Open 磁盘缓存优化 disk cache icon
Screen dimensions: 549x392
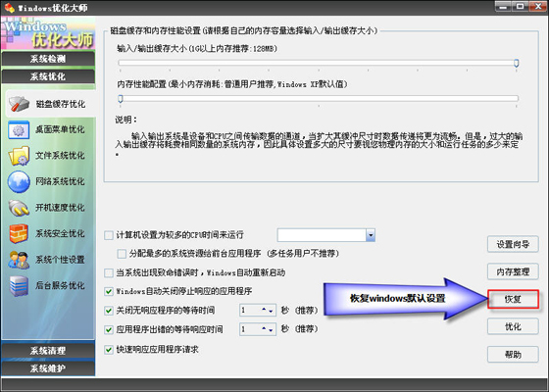(x=20, y=104)
